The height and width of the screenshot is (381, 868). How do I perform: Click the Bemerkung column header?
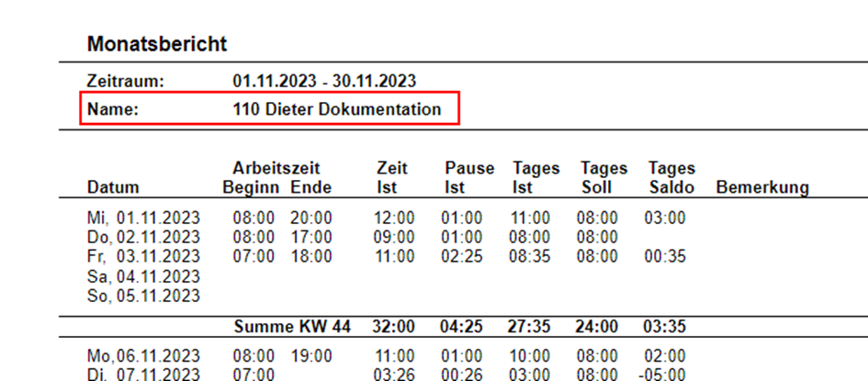click(762, 187)
